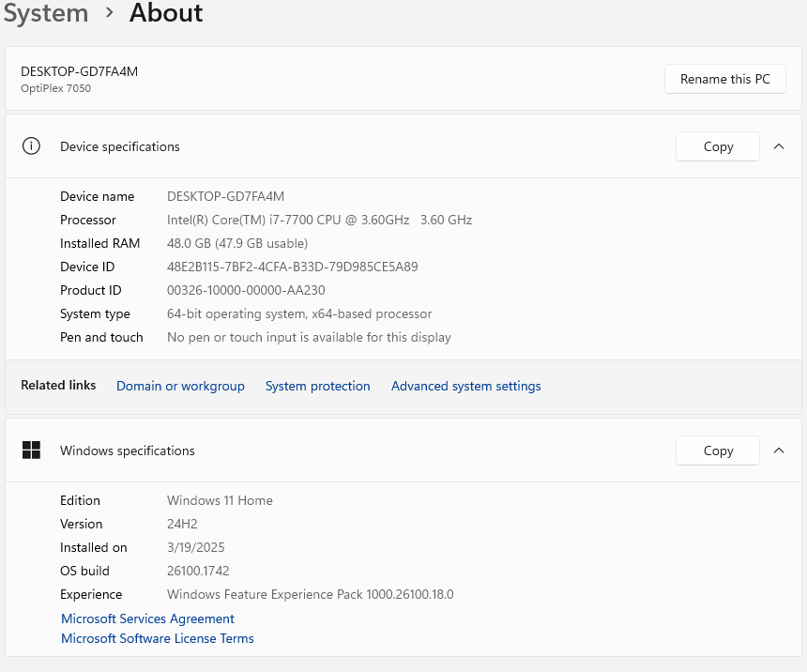Click the Device ID value text

click(292, 267)
